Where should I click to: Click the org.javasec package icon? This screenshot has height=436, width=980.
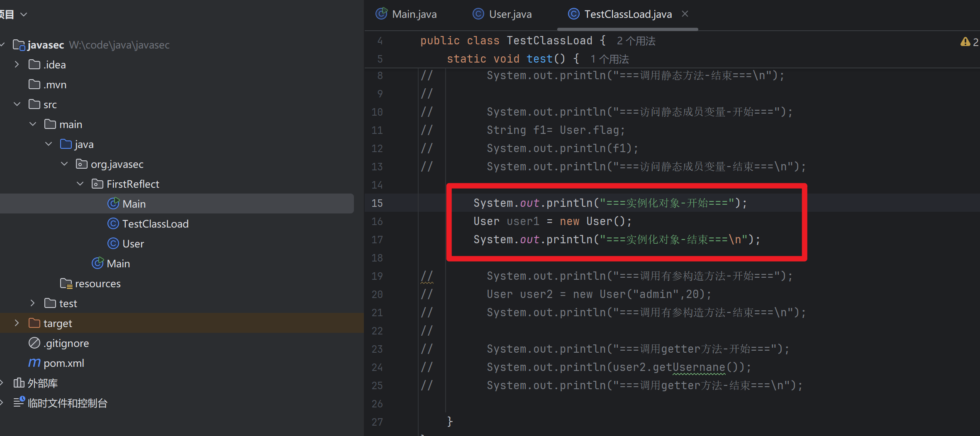(82, 164)
